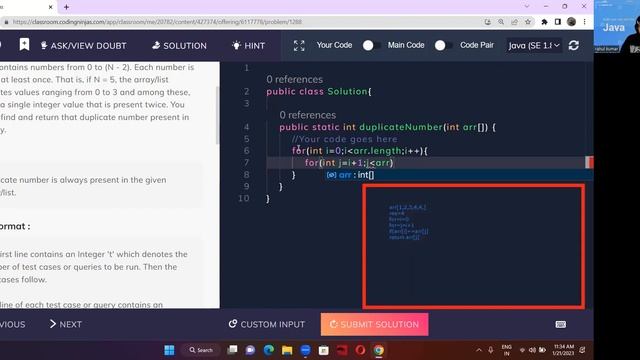
Task: Open the Custom Input option
Action: 267,324
